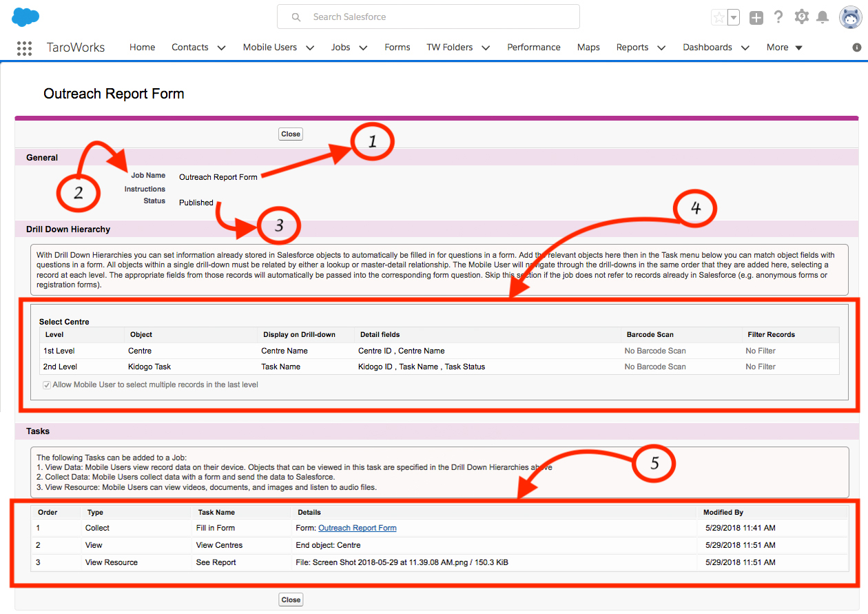Expand the Contacts tab dropdown chevron
868x614 pixels.
221,48
